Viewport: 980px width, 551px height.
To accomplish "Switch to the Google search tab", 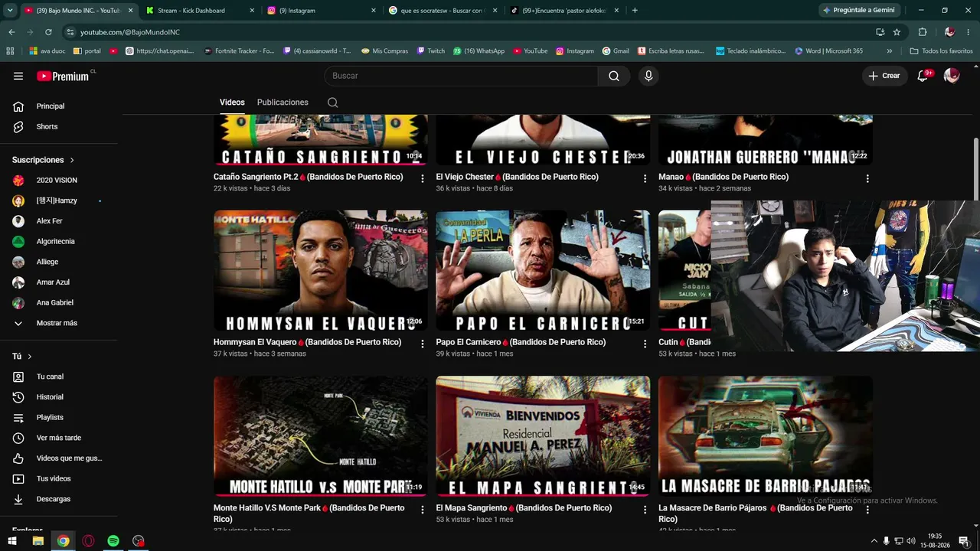I will [442, 11].
